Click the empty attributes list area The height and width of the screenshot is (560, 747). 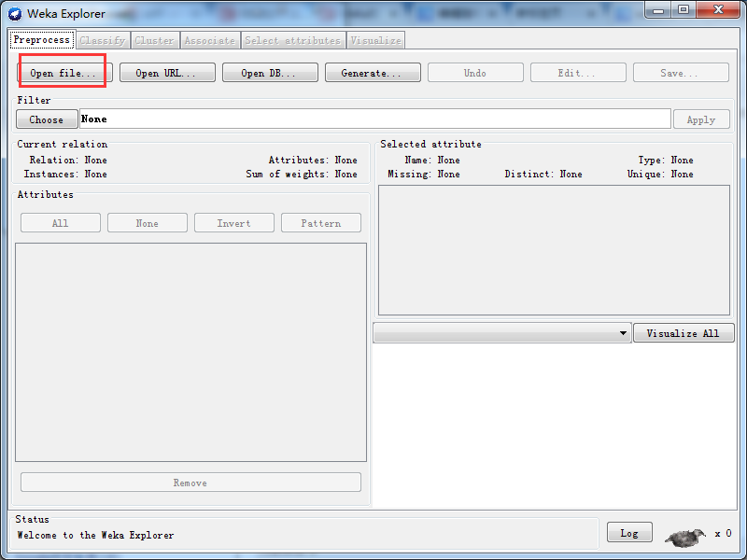coord(190,352)
